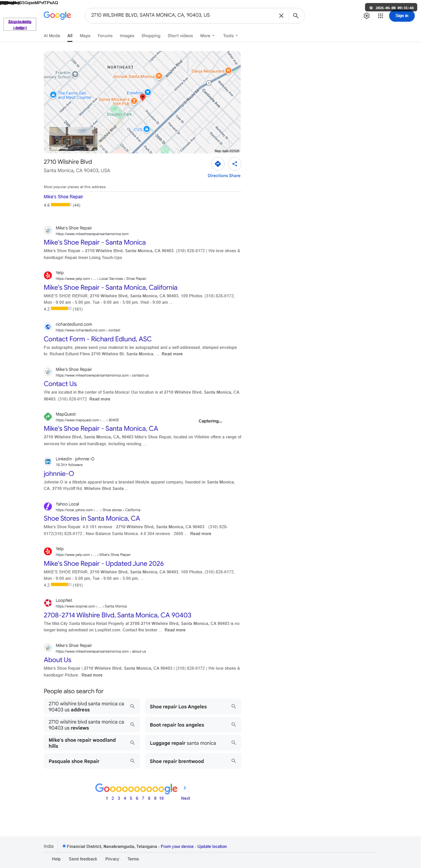Open the LoopNet 2708-2714 Wilshire Blvd result
Image resolution: width=426 pixels, height=868 pixels.
tap(117, 615)
